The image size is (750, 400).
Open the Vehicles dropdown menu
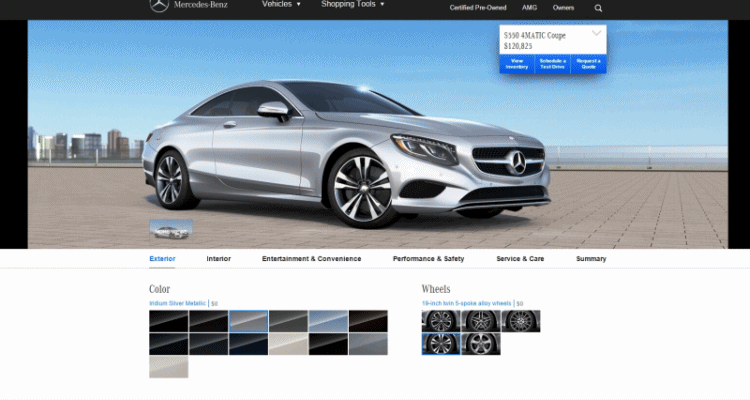[281, 4]
